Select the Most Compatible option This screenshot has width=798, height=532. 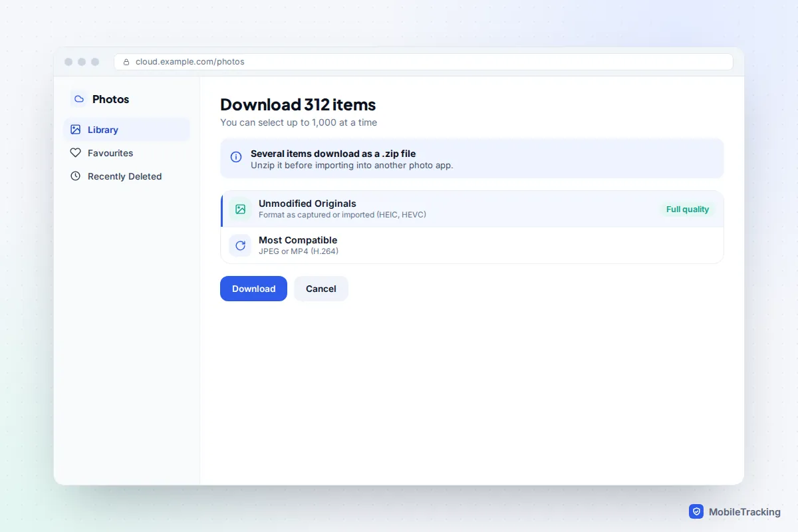pos(472,245)
